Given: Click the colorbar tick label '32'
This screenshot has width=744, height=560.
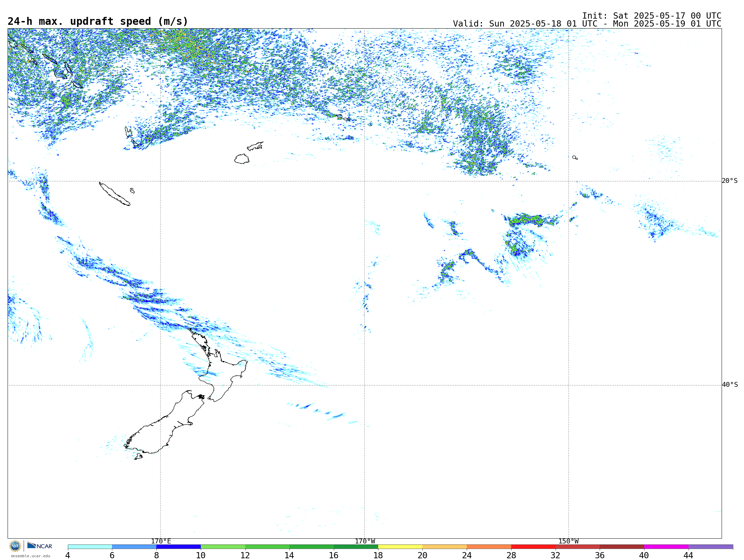Looking at the screenshot, I should 556,555.
